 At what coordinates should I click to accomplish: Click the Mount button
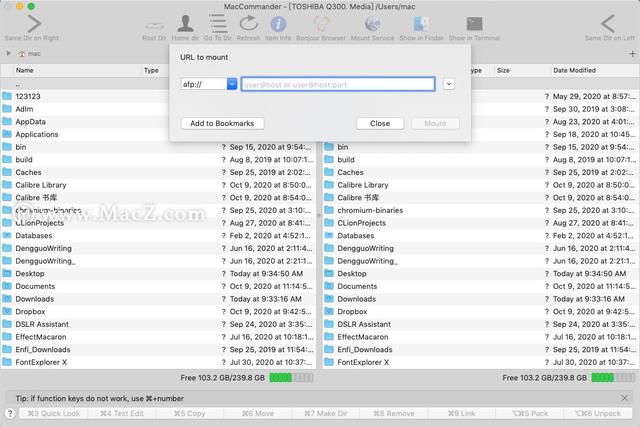click(435, 123)
